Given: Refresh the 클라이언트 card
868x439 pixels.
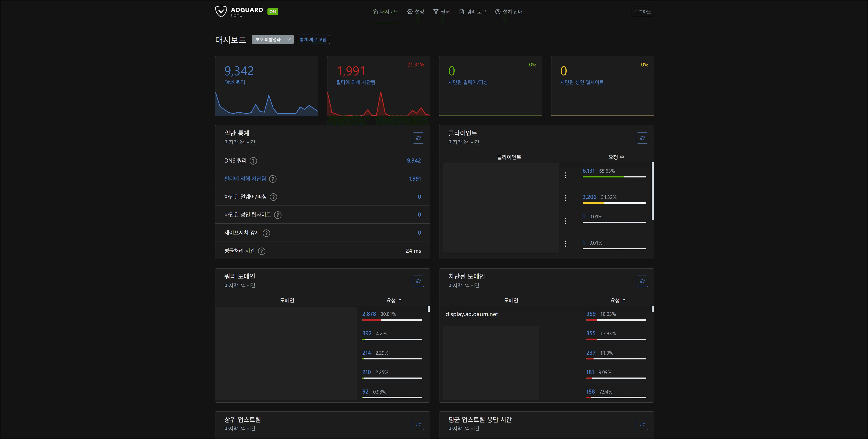Looking at the screenshot, I should tap(642, 138).
